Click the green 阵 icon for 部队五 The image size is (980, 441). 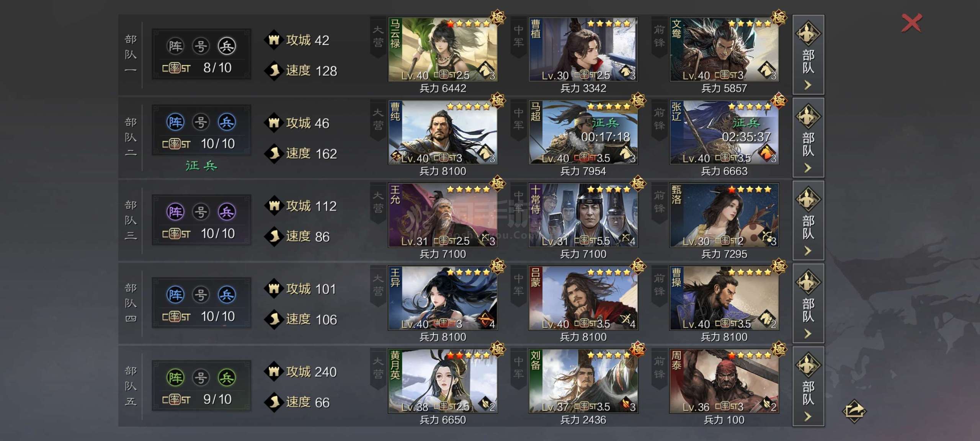tap(175, 378)
